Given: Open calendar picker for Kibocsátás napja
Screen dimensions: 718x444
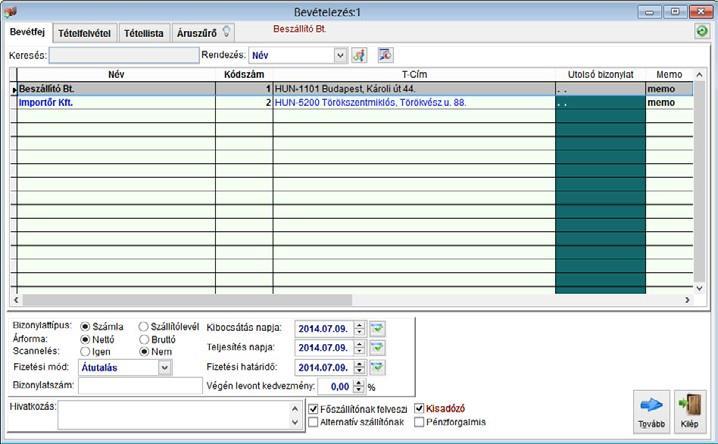Looking at the screenshot, I should pos(377,329).
